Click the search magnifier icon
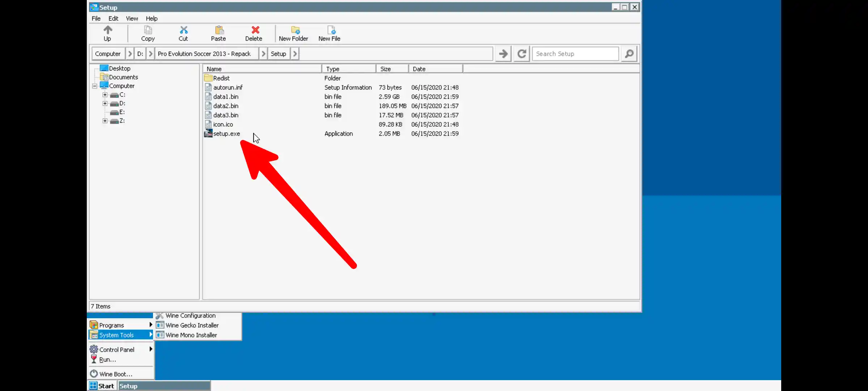868x391 pixels. [629, 53]
